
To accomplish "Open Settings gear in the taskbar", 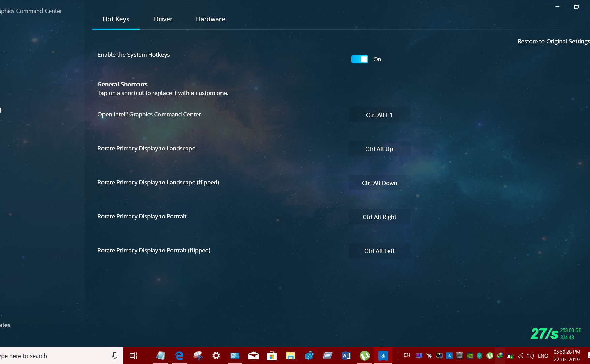I will coord(216,356).
